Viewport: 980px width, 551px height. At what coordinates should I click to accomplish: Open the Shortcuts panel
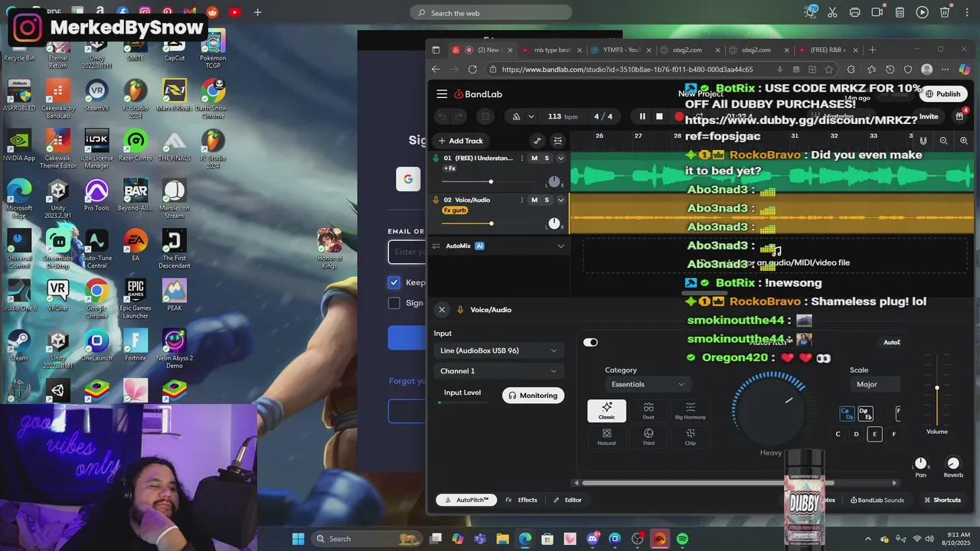point(942,500)
